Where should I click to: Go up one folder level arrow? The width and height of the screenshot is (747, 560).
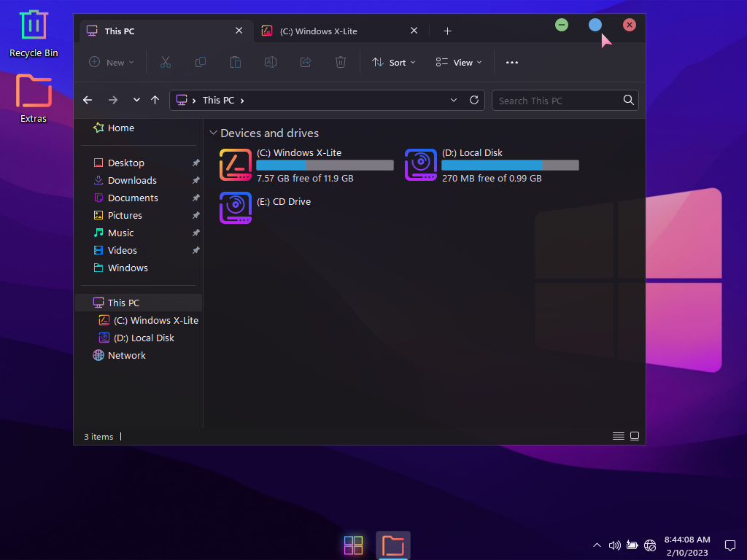point(155,100)
